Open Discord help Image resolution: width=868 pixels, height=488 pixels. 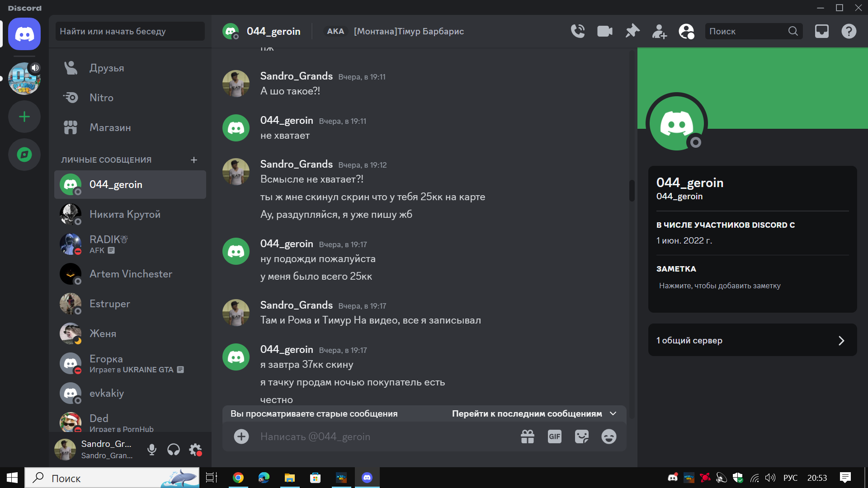pyautogui.click(x=849, y=31)
